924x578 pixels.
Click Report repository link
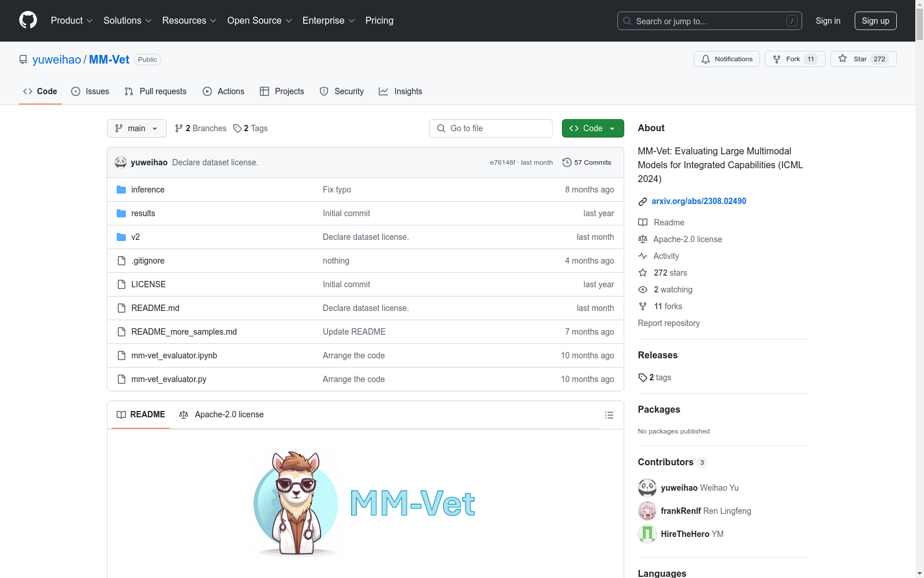[x=669, y=323]
